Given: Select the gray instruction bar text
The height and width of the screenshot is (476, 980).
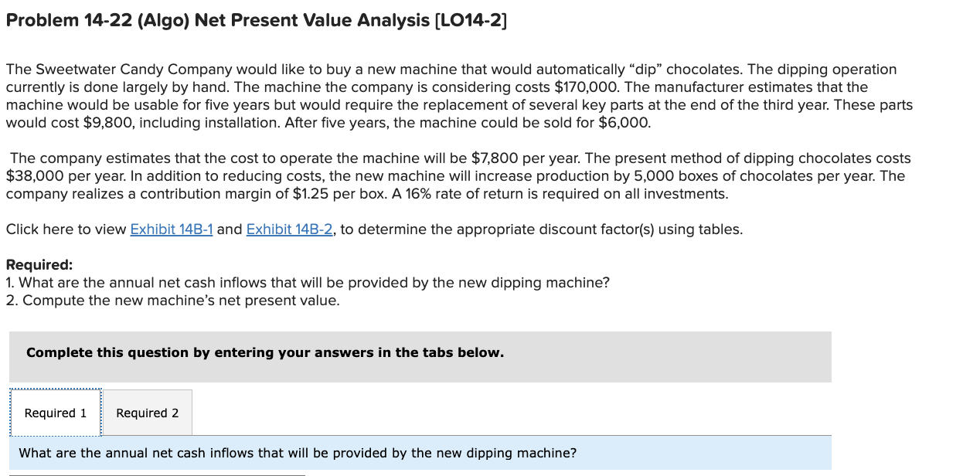Looking at the screenshot, I should point(264,352).
